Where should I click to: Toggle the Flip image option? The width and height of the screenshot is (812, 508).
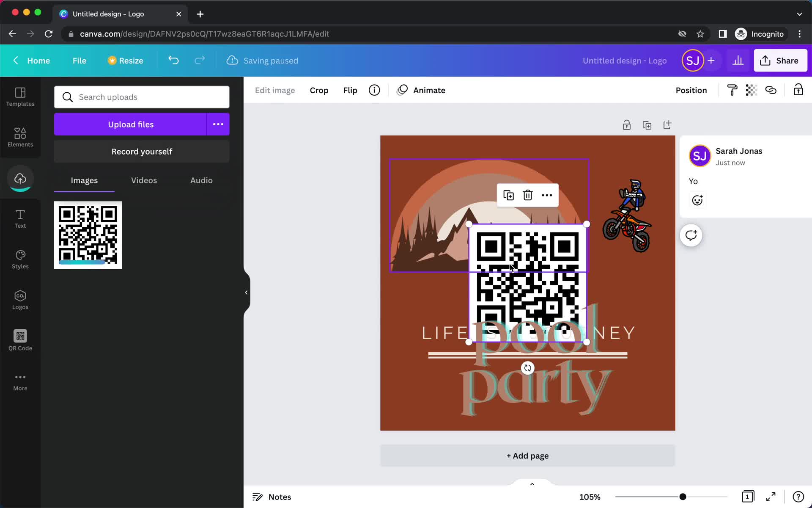(x=350, y=90)
